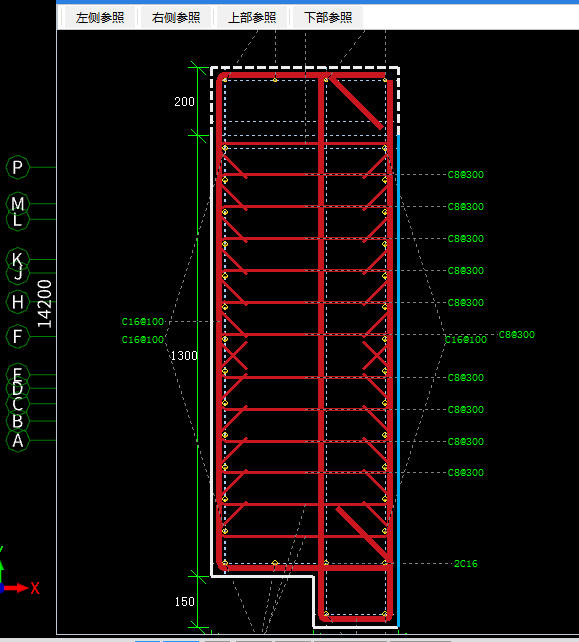Select the 14200 vertical dimension text

click(44, 304)
